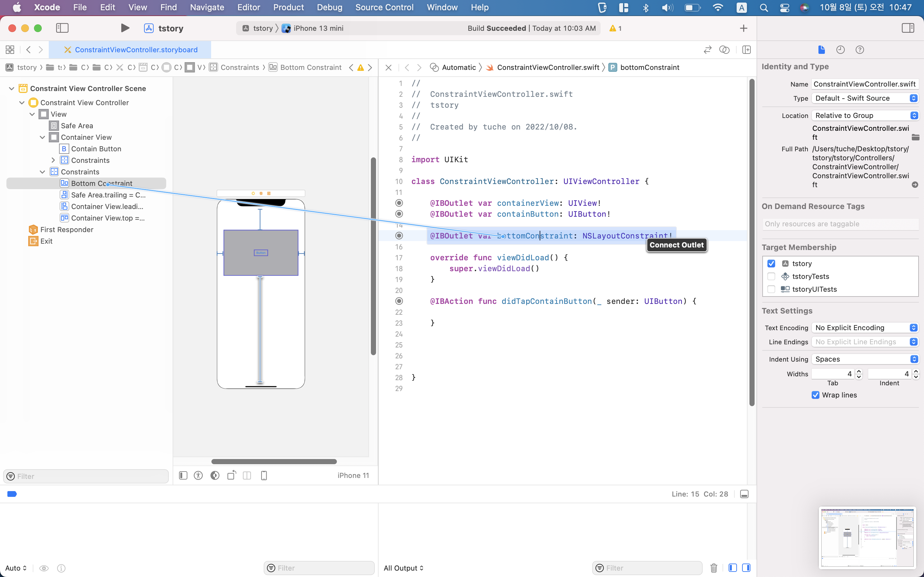Click the Run play button
Screen dimensions: 924x577
[x=124, y=28]
